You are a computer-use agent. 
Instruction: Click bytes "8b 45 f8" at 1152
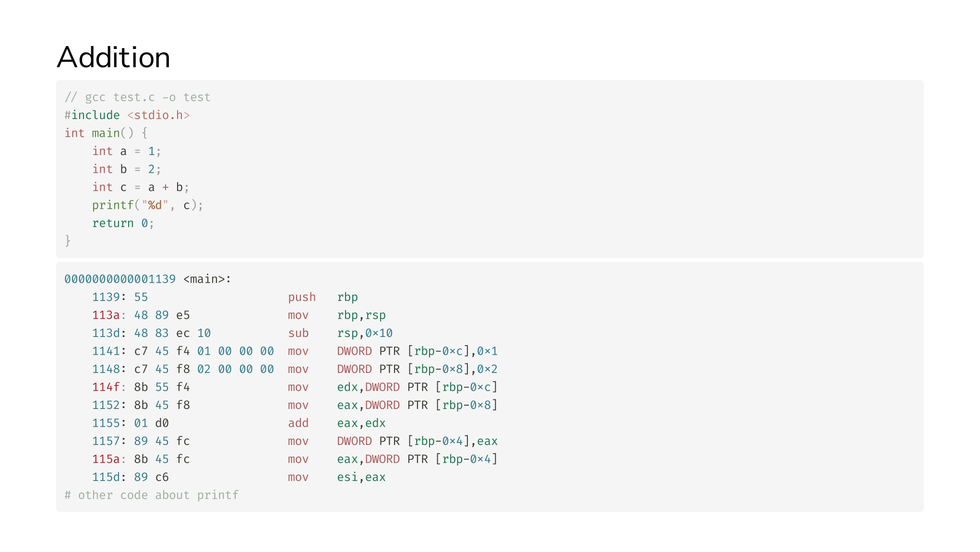click(162, 405)
